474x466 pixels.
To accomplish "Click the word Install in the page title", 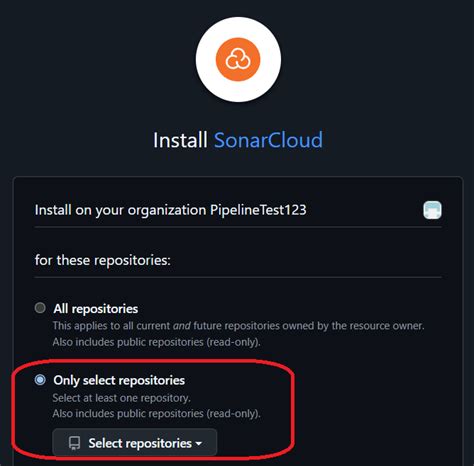I will click(x=180, y=140).
